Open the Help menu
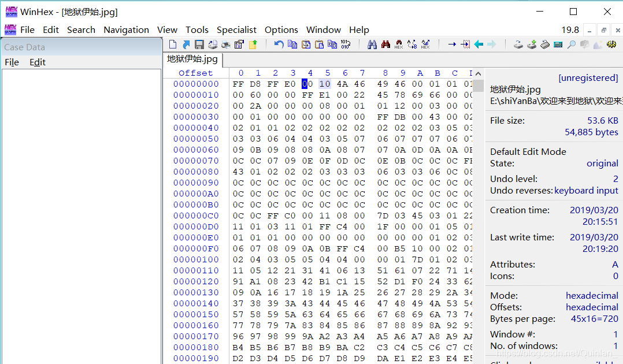 coord(359,30)
